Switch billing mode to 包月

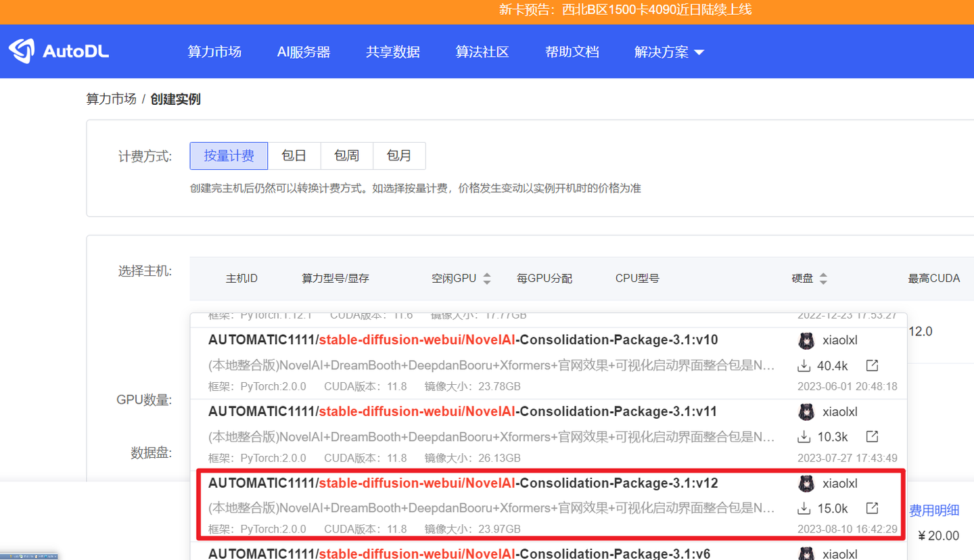[x=400, y=156]
